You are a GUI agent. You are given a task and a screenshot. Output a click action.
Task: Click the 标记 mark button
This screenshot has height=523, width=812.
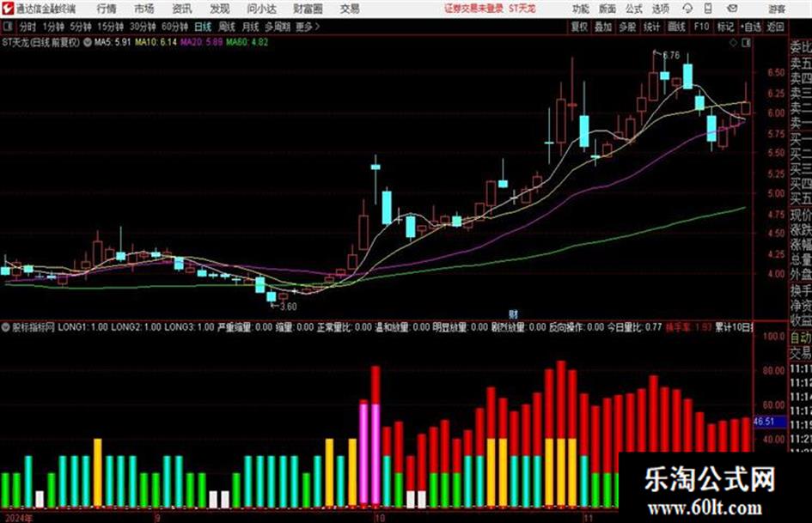pyautogui.click(x=725, y=27)
